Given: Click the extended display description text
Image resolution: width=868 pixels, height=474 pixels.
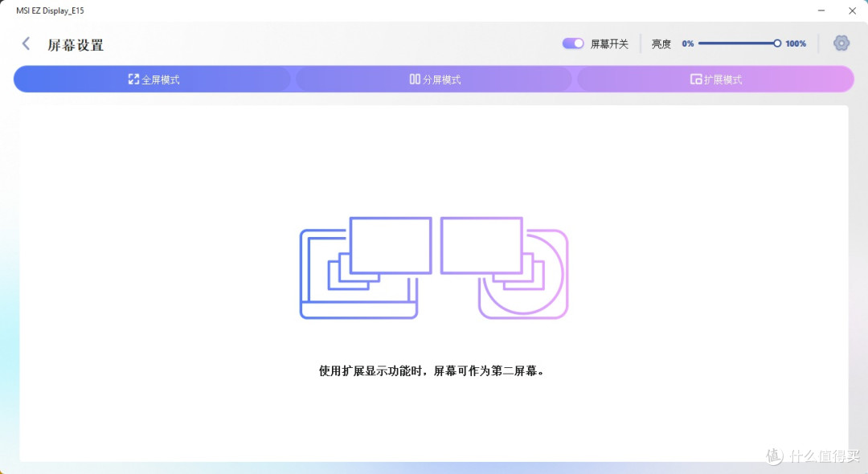Looking at the screenshot, I should click(432, 370).
